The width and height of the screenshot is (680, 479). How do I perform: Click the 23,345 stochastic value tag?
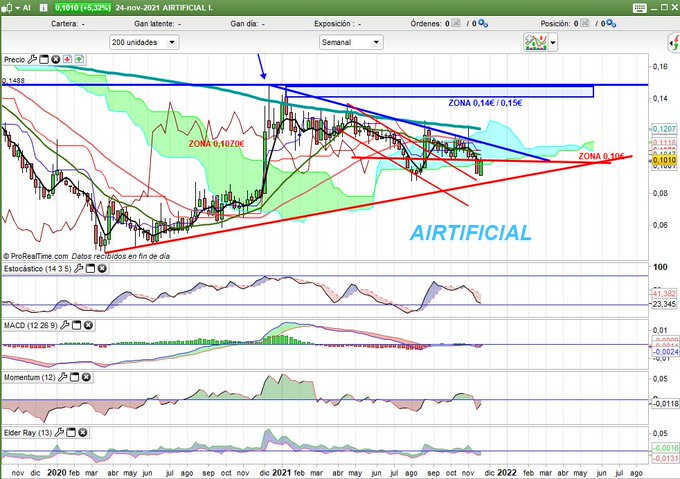[664, 304]
